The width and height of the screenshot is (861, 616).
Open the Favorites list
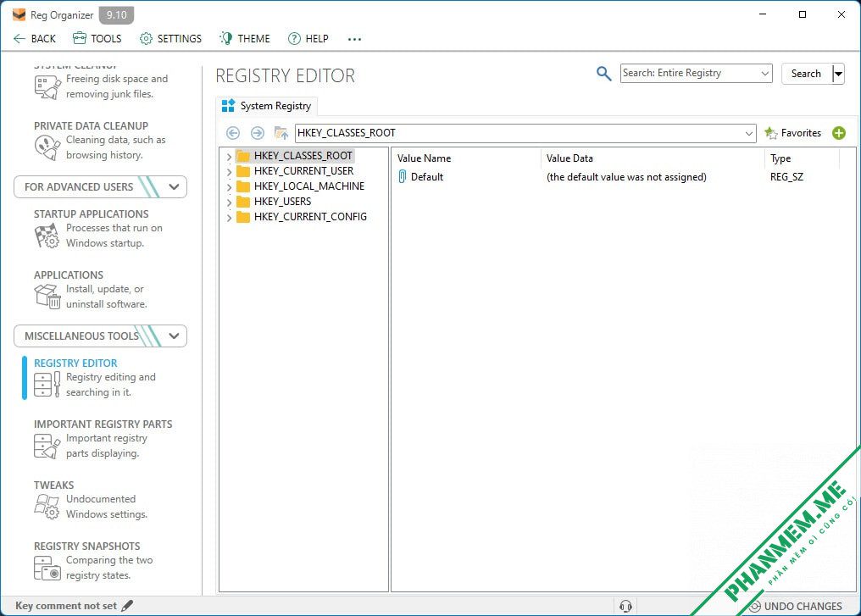coord(792,133)
